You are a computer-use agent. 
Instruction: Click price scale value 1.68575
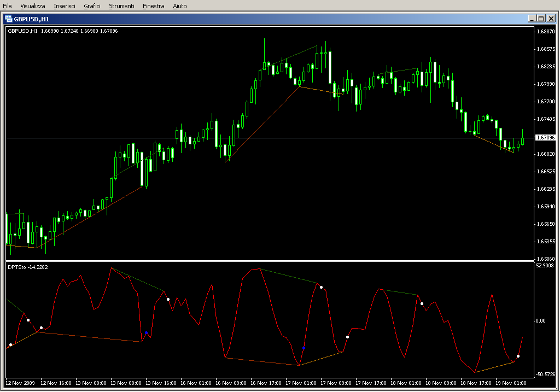546,49
